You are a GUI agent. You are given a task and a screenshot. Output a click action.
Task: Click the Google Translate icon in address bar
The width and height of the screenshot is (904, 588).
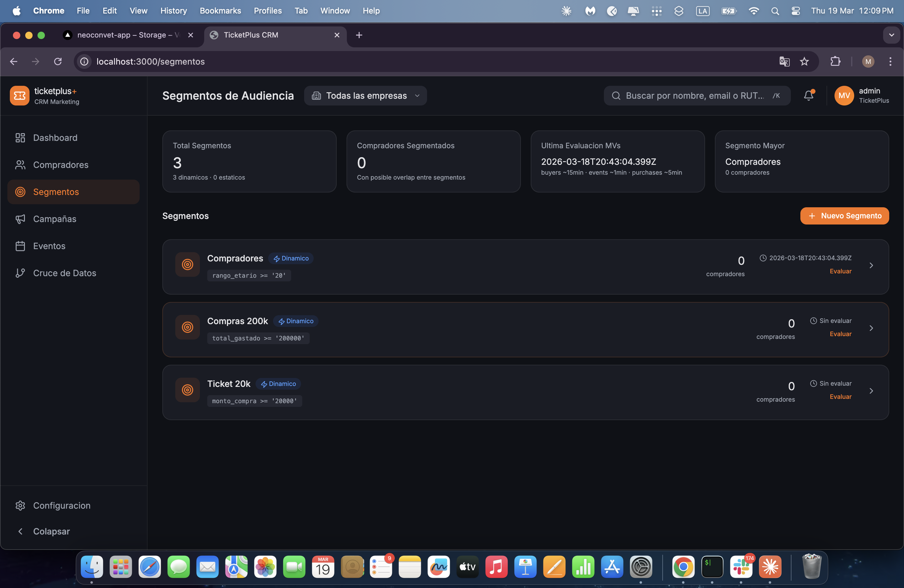coord(784,62)
